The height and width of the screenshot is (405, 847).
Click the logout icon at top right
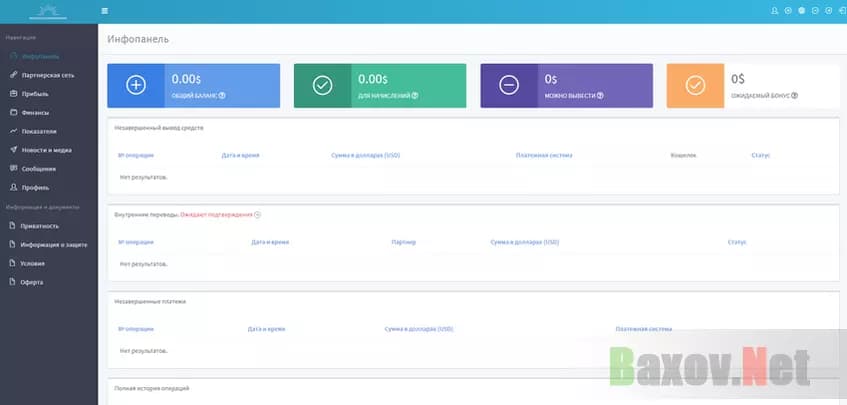(x=840, y=11)
